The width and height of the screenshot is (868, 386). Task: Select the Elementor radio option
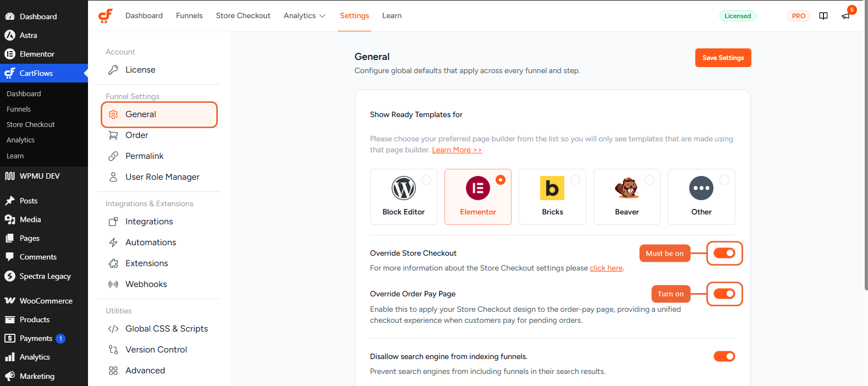click(501, 180)
